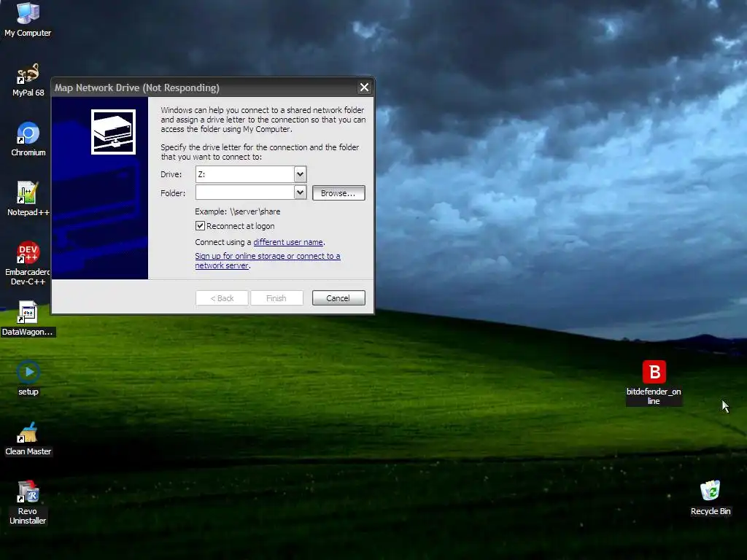Screen dimensions: 747x560
Task: Uncheck Reconnect at logon checkbox
Action: 200,226
